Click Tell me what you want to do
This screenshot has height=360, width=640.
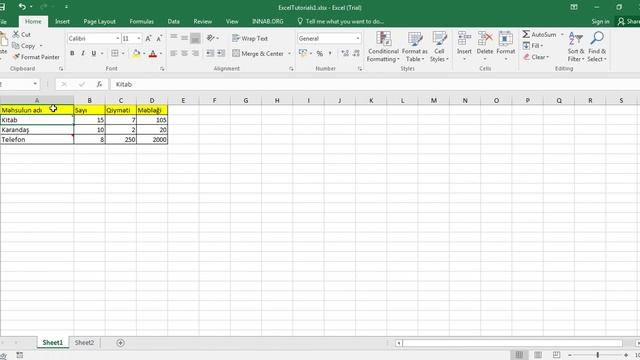pos(341,21)
